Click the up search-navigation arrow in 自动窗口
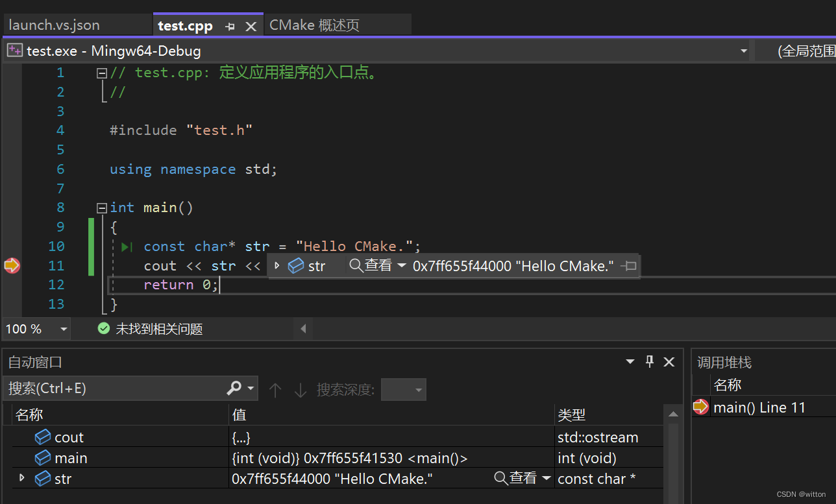Viewport: 836px width, 504px height. [275, 390]
